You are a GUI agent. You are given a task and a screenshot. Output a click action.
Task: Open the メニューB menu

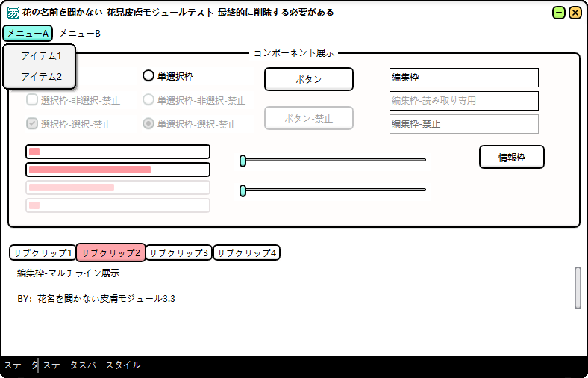coord(80,34)
